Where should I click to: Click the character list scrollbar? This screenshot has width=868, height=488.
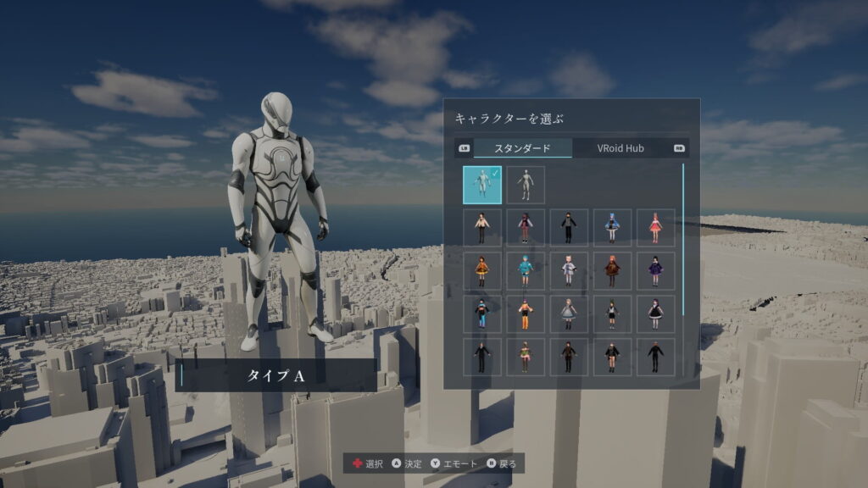[683, 240]
